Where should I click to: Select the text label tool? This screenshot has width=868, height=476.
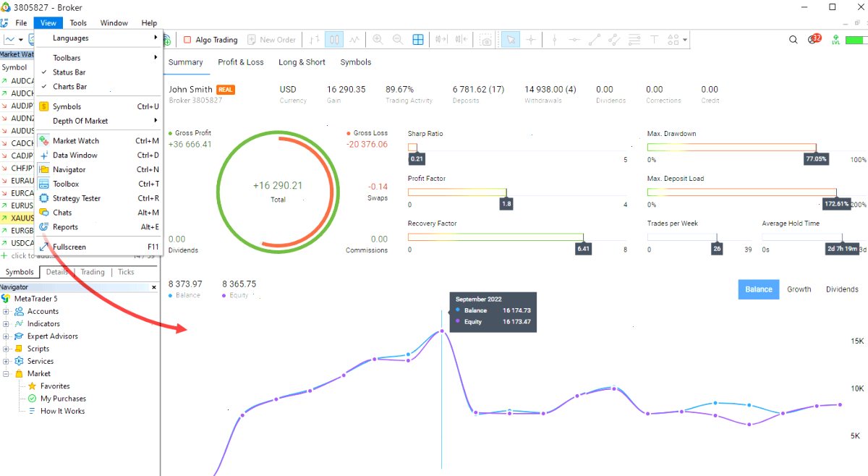click(654, 40)
